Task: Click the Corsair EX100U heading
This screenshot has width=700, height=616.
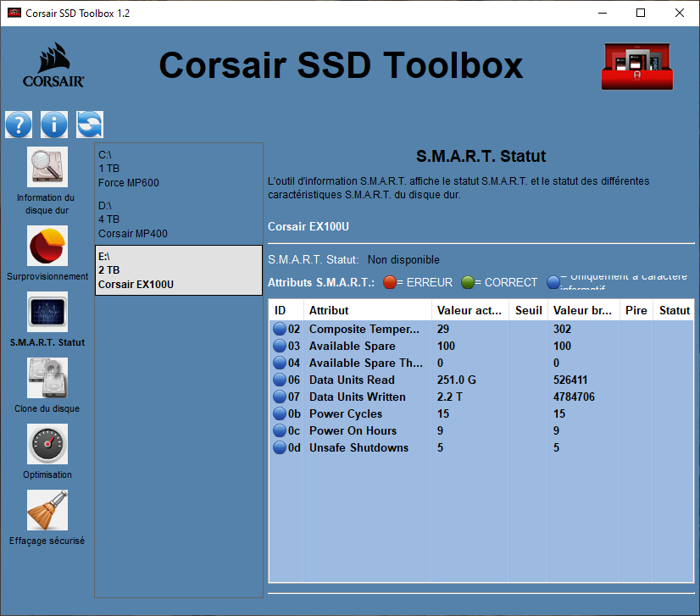Action: (x=308, y=226)
